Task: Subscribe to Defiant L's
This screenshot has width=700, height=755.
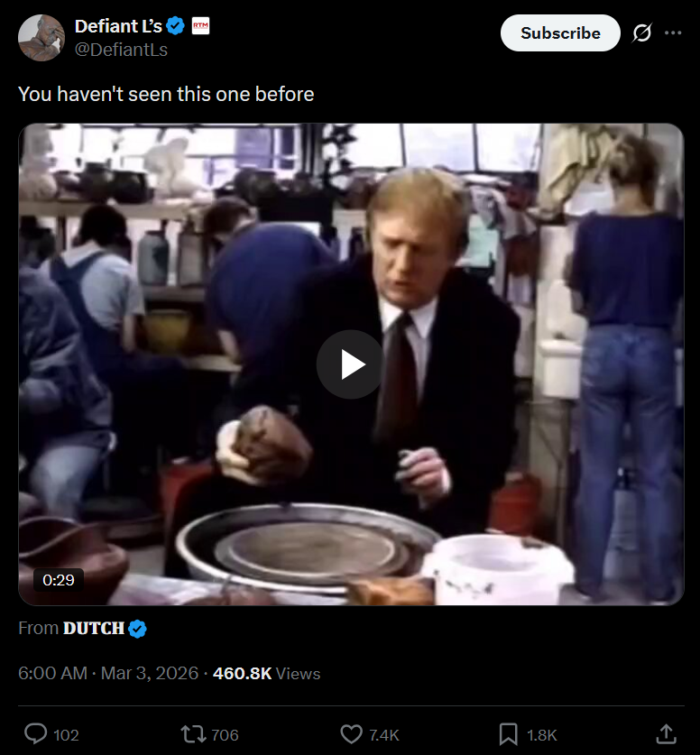Action: (560, 32)
